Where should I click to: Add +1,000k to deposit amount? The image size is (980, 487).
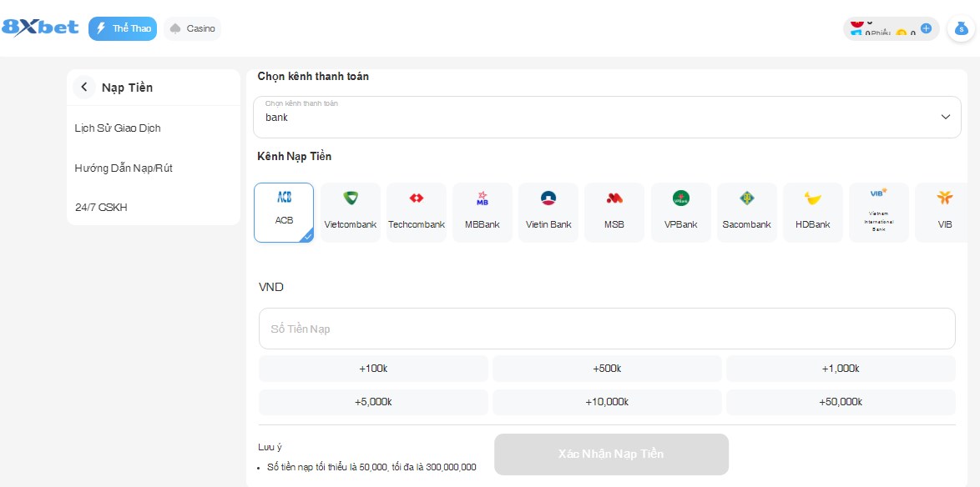(841, 369)
